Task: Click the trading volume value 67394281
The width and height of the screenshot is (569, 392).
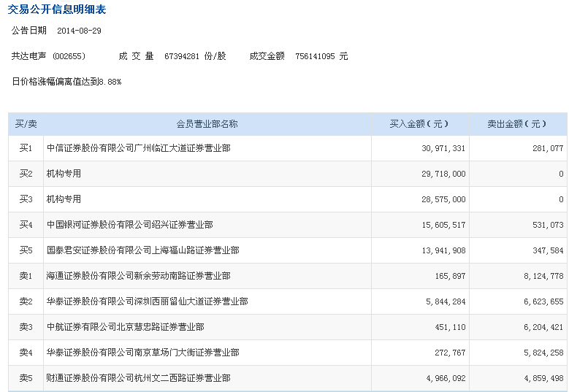Action: [x=182, y=56]
